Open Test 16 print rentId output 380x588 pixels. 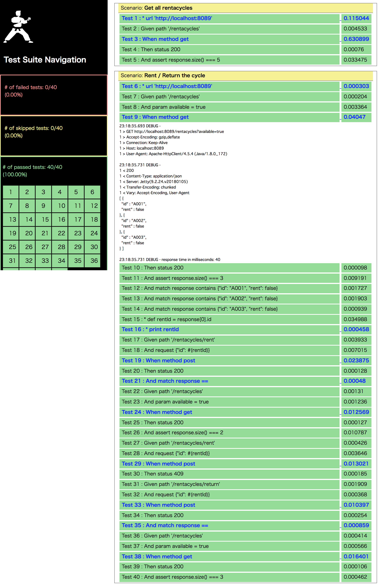150,329
